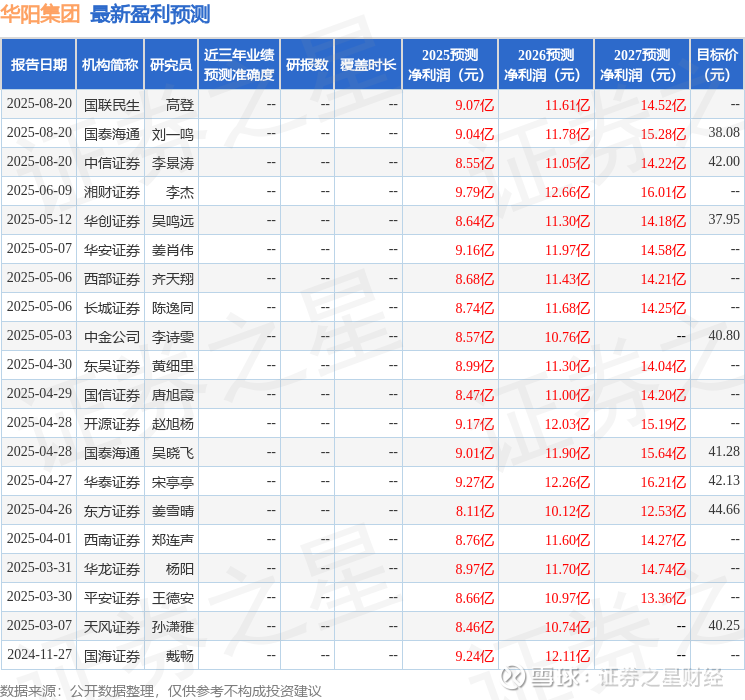Click the 机构简称 column header

tap(110, 65)
